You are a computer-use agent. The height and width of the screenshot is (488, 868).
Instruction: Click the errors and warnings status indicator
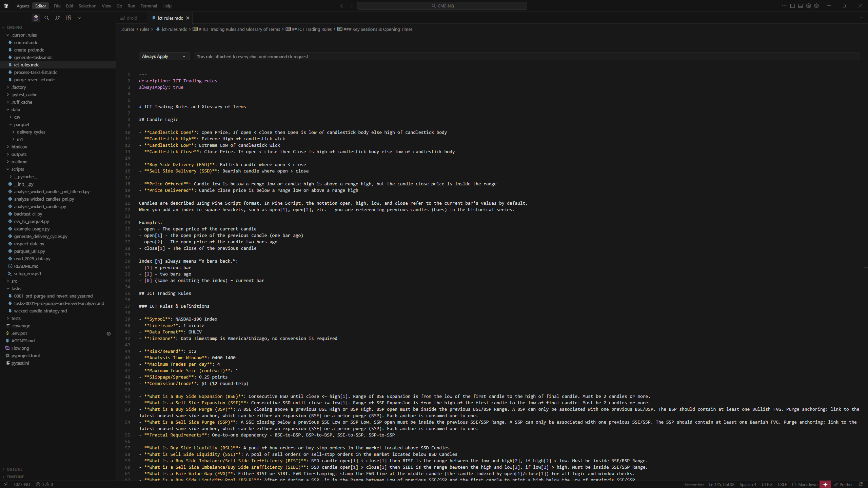click(44, 484)
